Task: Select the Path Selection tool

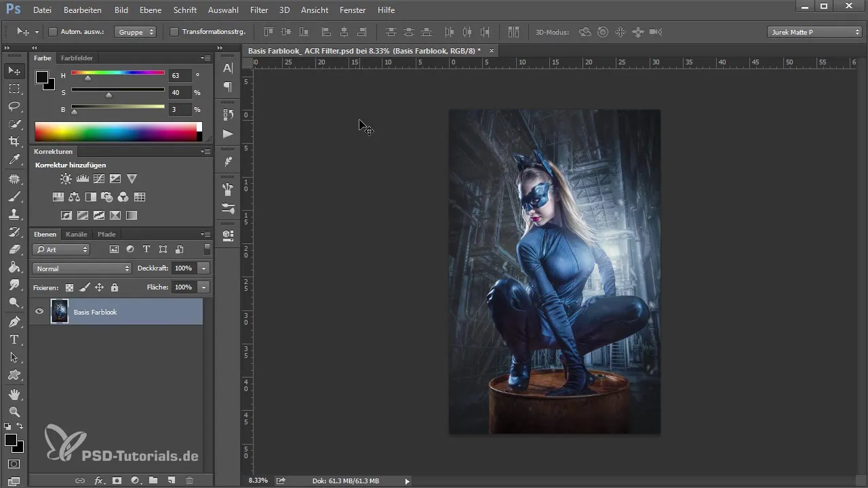Action: (x=14, y=357)
